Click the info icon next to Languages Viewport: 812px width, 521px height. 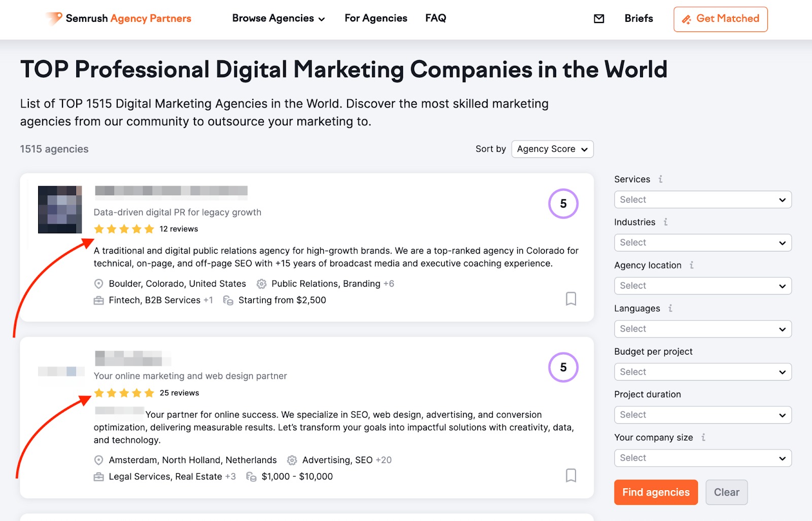pyautogui.click(x=670, y=308)
